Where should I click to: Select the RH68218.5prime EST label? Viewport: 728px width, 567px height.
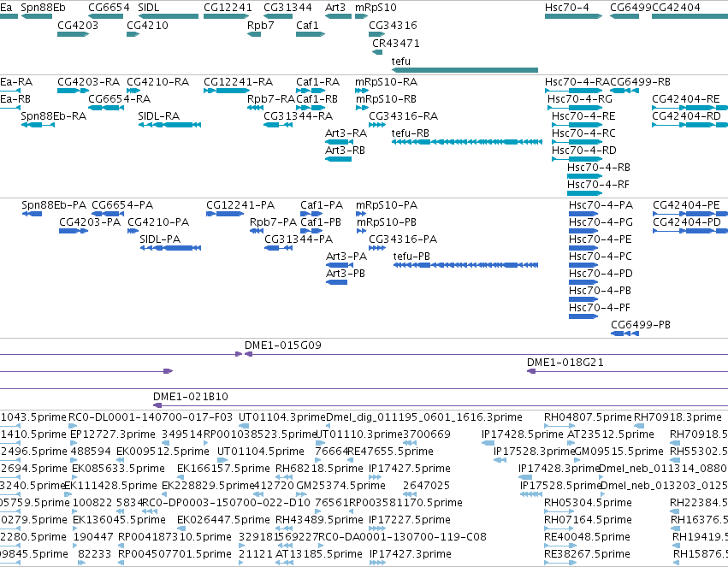[319, 469]
